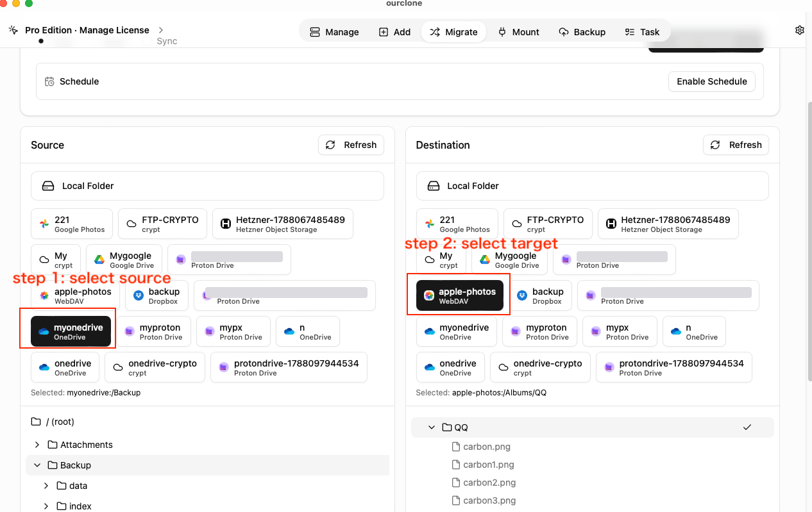
Task: Select onedrive remote in Source
Action: pyautogui.click(x=65, y=367)
